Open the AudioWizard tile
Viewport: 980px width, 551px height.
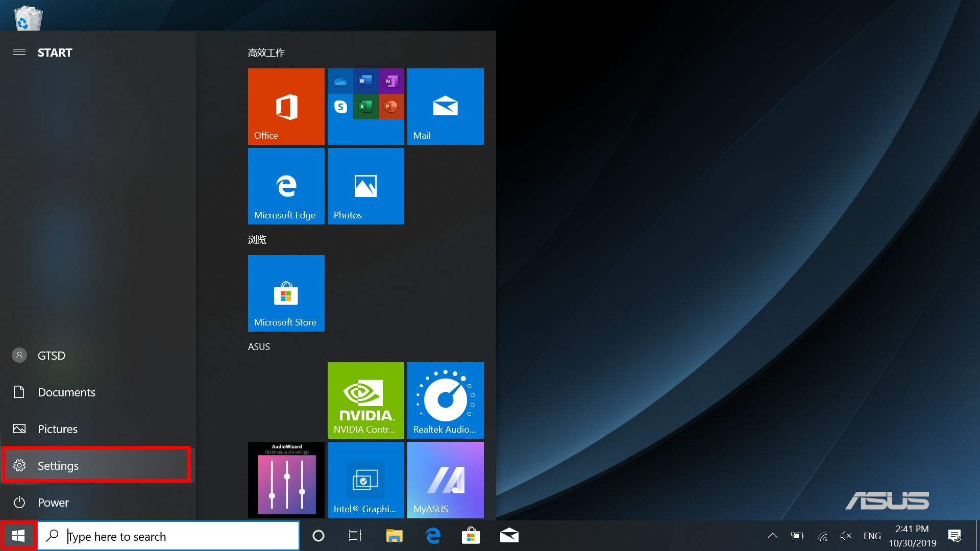(x=286, y=480)
